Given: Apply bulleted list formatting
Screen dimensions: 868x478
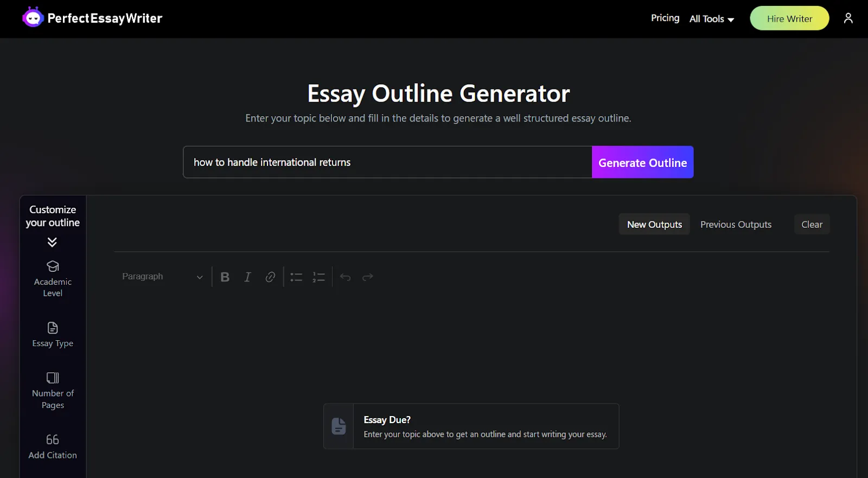Looking at the screenshot, I should click(296, 277).
